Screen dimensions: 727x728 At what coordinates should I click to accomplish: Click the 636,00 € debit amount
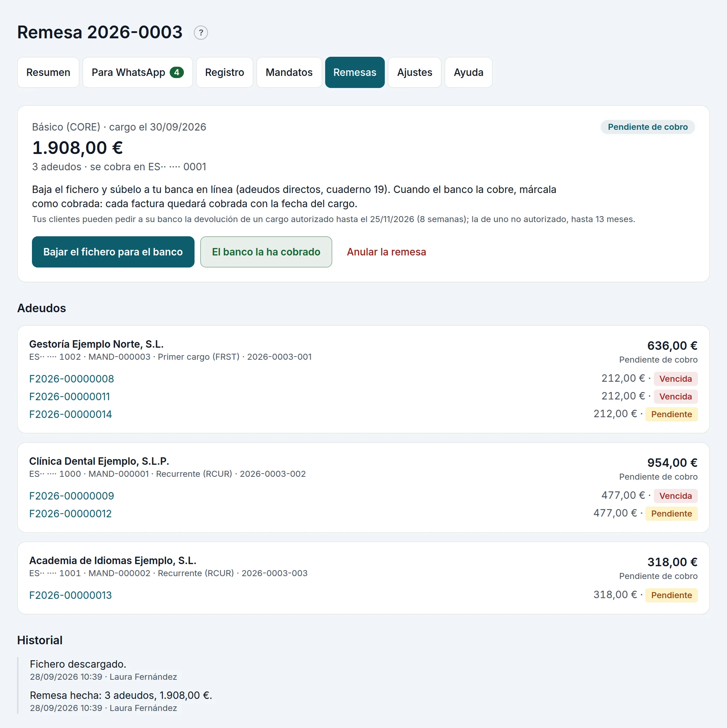(672, 346)
